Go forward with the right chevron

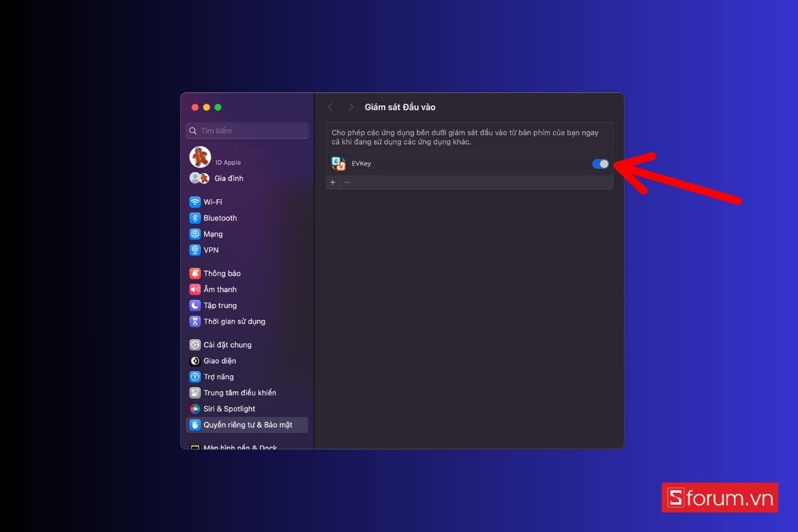(350, 107)
